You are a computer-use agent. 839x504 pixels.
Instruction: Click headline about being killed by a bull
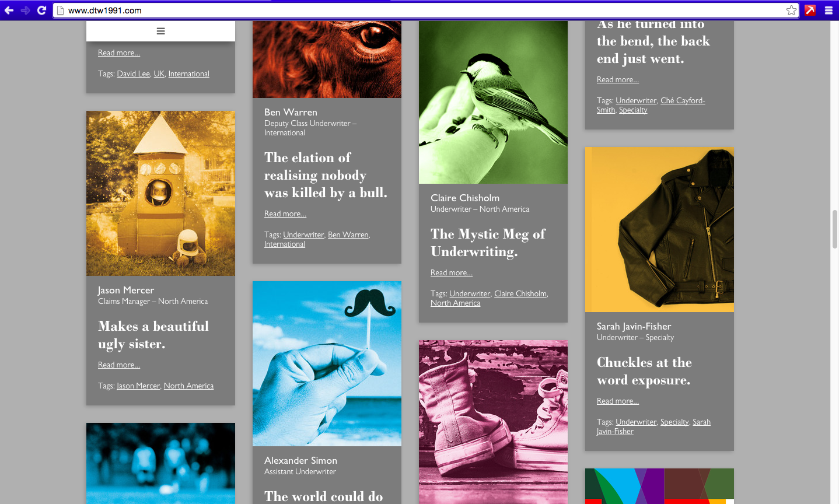click(x=326, y=175)
